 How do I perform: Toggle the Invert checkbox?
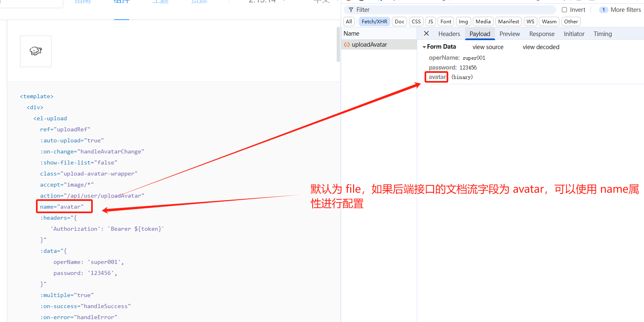564,10
